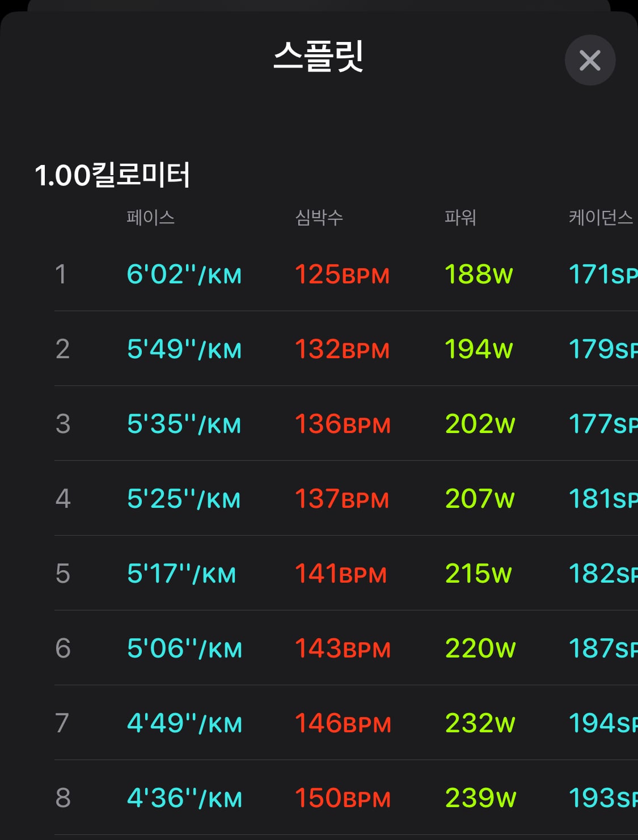Tap cadence value 171 in split 1
The width and height of the screenshot is (638, 840).
[x=603, y=274]
